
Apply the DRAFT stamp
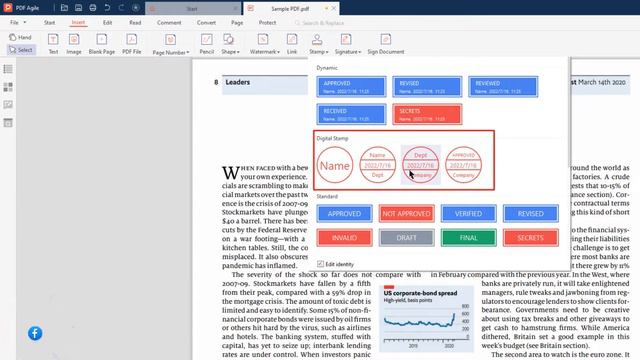click(x=407, y=238)
